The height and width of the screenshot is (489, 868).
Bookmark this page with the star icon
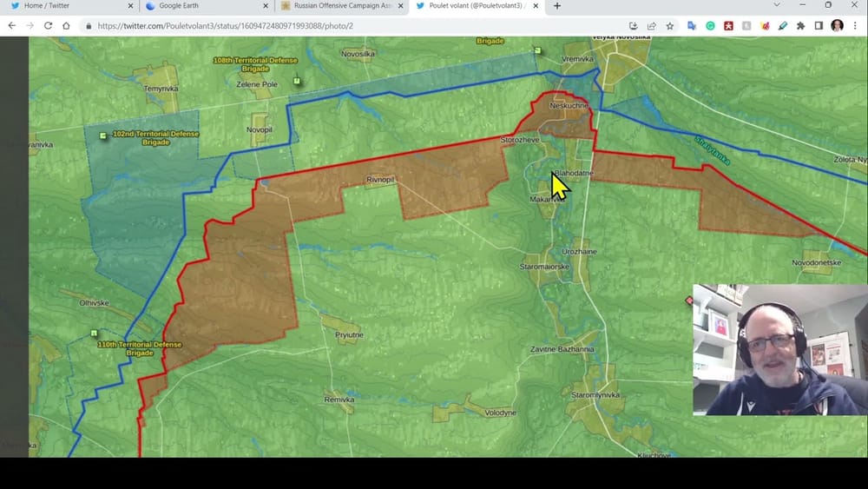pyautogui.click(x=669, y=26)
